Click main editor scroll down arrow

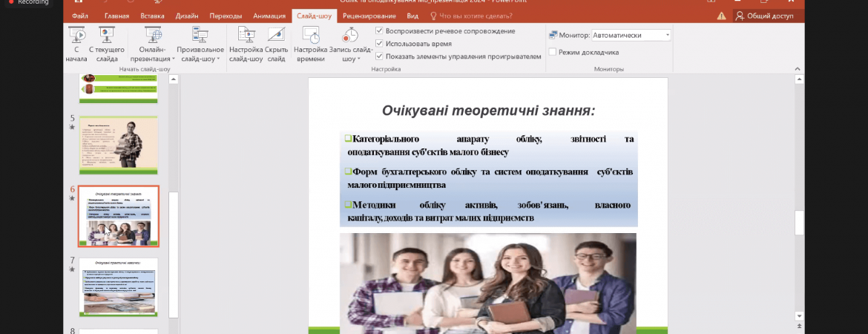(799, 315)
